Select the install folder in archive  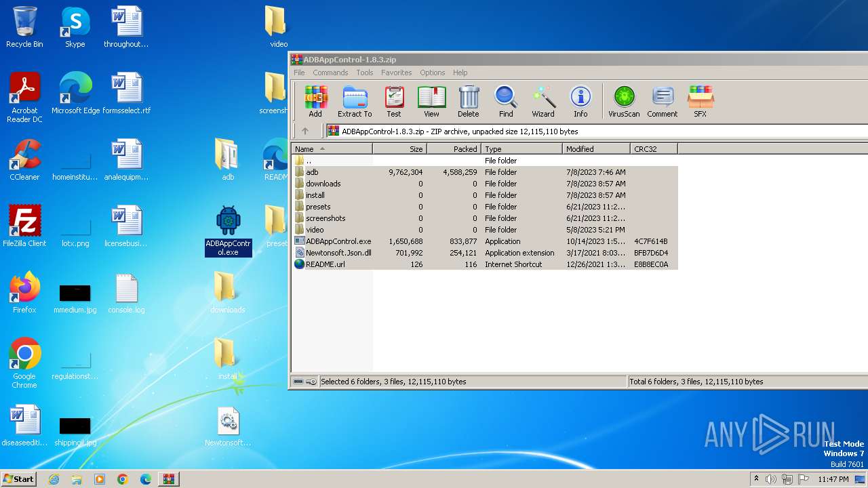(485, 195)
